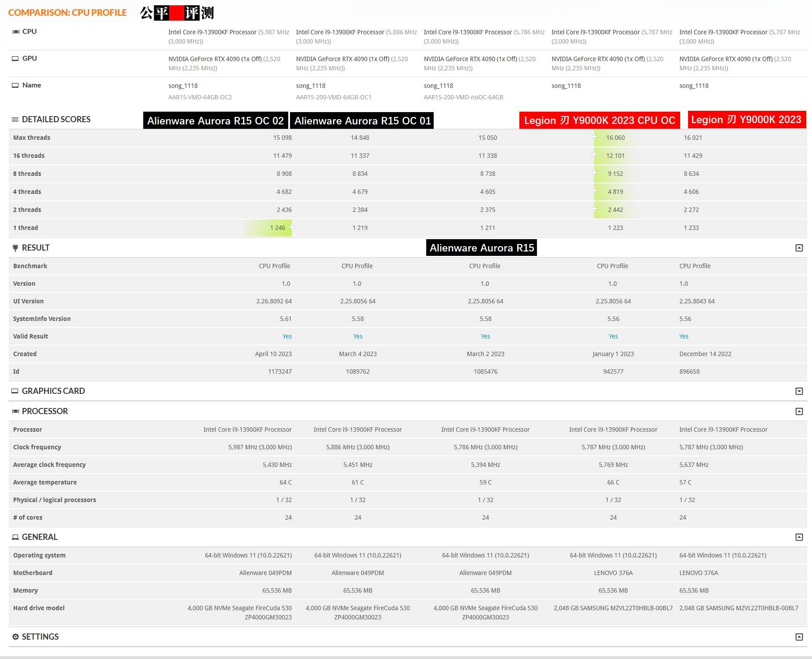Click the 1 thread score 1 233
The image size is (812, 659).
tap(691, 228)
